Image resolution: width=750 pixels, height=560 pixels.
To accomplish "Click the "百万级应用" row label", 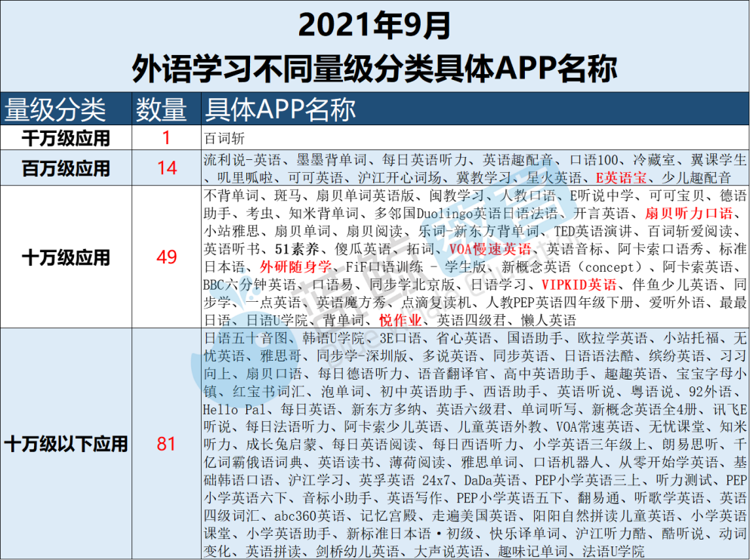I will (x=66, y=168).
